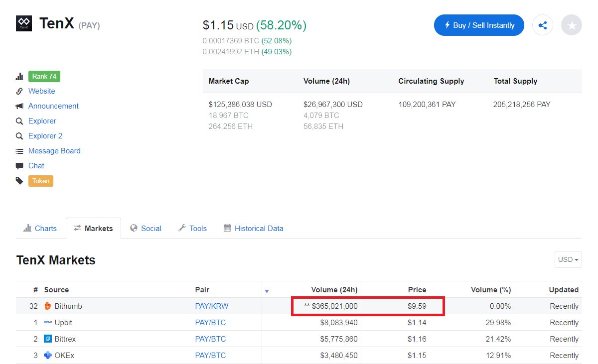Click the 29.98% volume percentage cell
Viewport: 598px width, 364px height.
point(499,323)
